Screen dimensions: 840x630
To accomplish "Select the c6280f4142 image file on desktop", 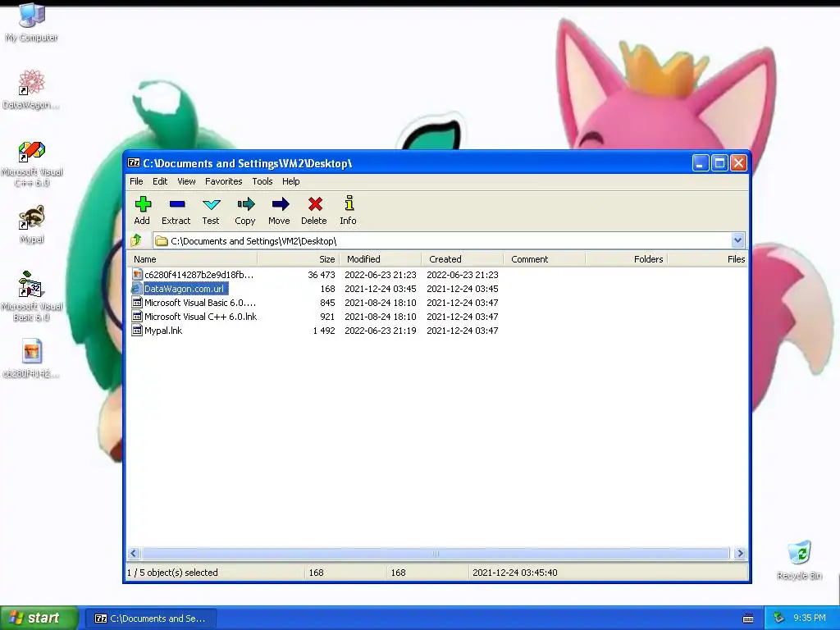I will 31,358.
